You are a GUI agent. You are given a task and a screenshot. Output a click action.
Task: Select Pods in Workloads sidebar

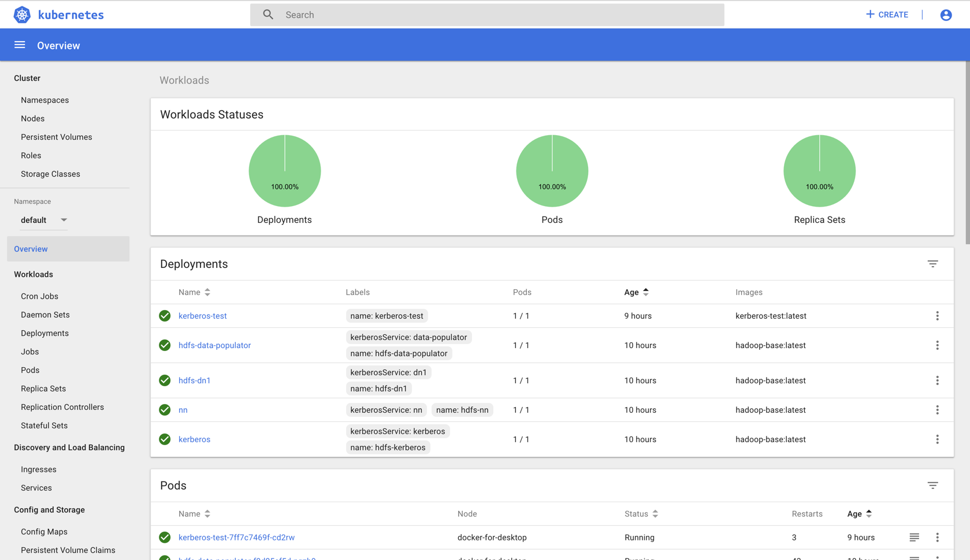30,370
